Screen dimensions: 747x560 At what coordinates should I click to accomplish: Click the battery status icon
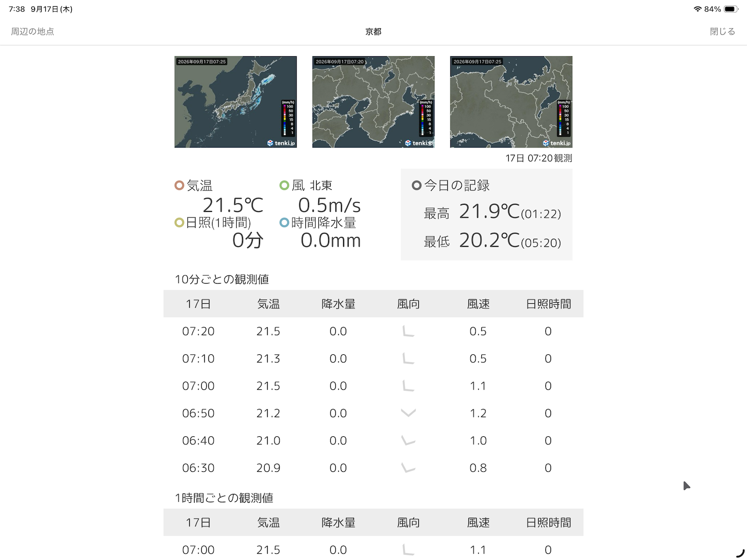click(732, 9)
